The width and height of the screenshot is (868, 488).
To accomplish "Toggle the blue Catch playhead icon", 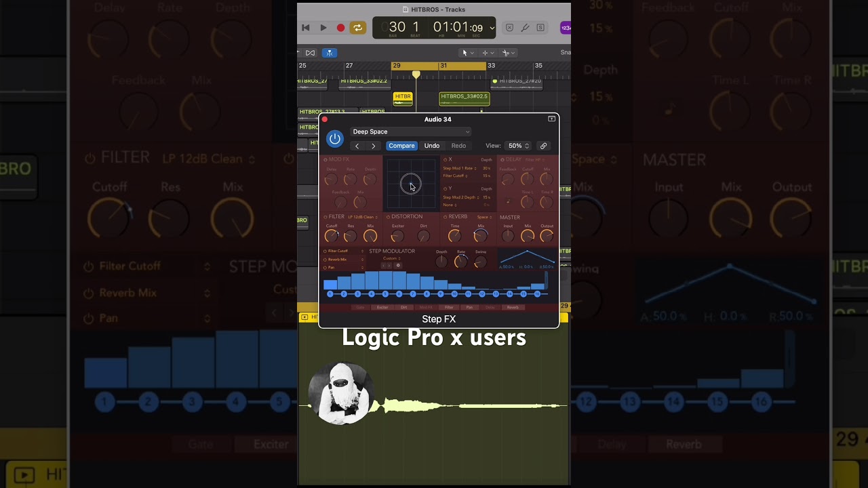I will 329,53.
